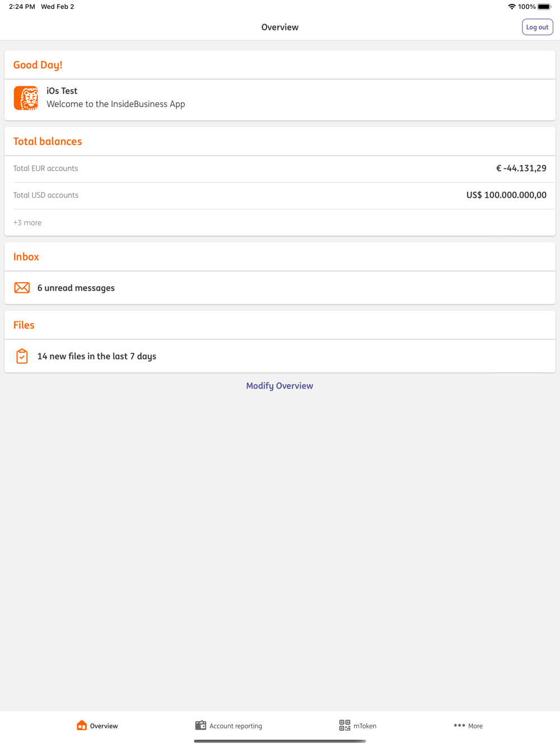Tap the Total balances heading

48,142
